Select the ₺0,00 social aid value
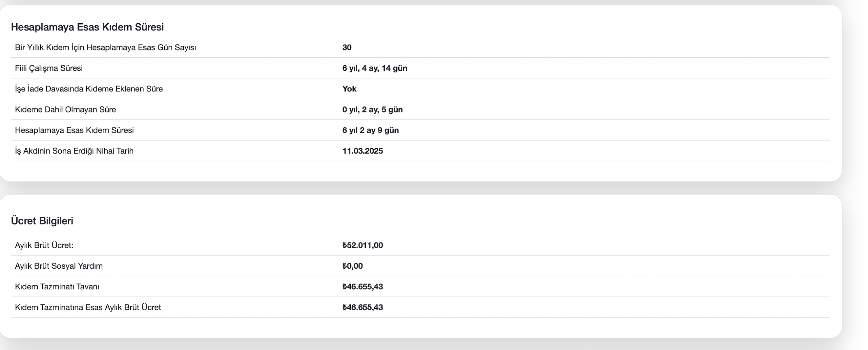The width and height of the screenshot is (868, 350). (352, 266)
